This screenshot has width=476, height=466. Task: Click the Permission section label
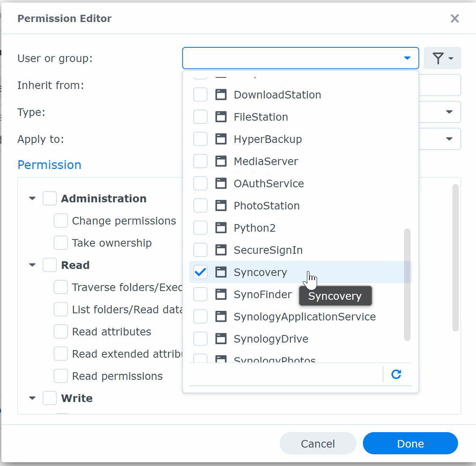point(49,165)
